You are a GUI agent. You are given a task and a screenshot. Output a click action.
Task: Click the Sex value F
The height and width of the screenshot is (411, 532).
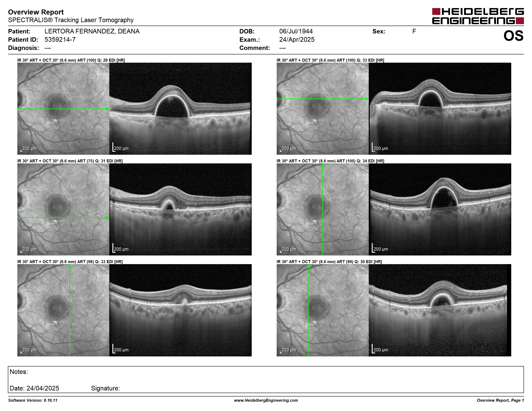pyautogui.click(x=414, y=31)
